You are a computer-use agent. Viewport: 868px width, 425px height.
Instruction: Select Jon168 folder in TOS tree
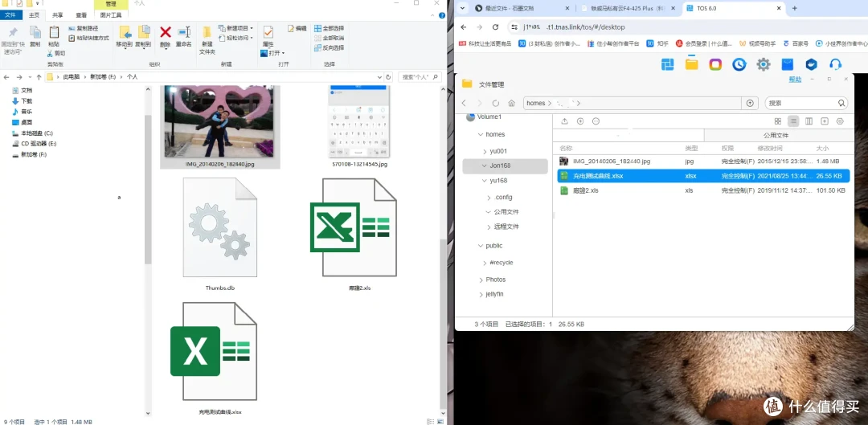(x=505, y=166)
